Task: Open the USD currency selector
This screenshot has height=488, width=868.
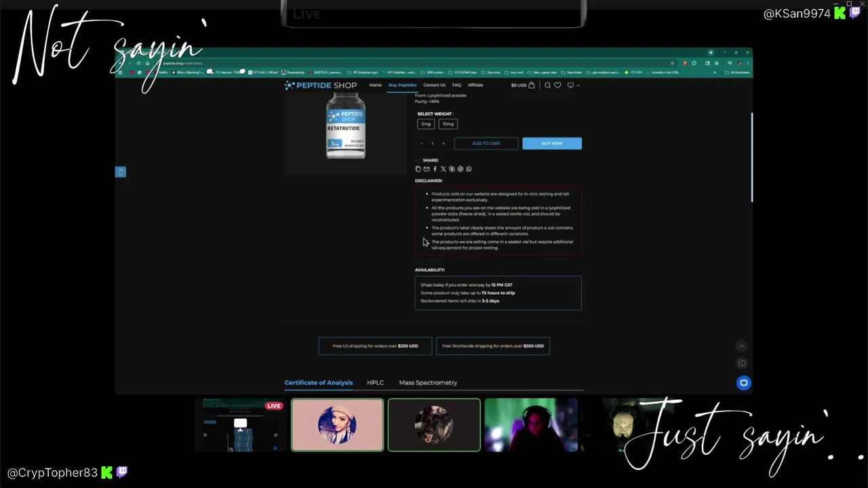Action: point(519,85)
